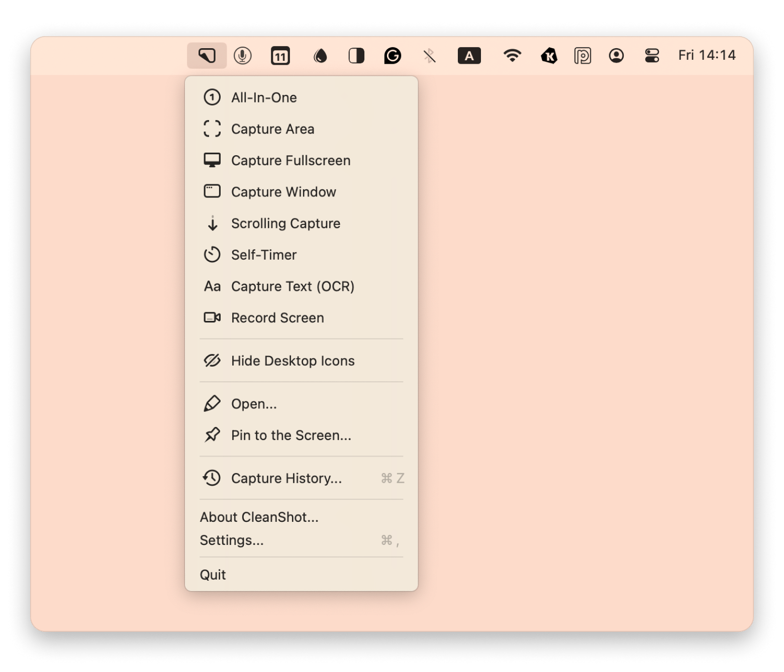
Task: Click the Bluetooth icon in menu bar
Action: point(429,56)
